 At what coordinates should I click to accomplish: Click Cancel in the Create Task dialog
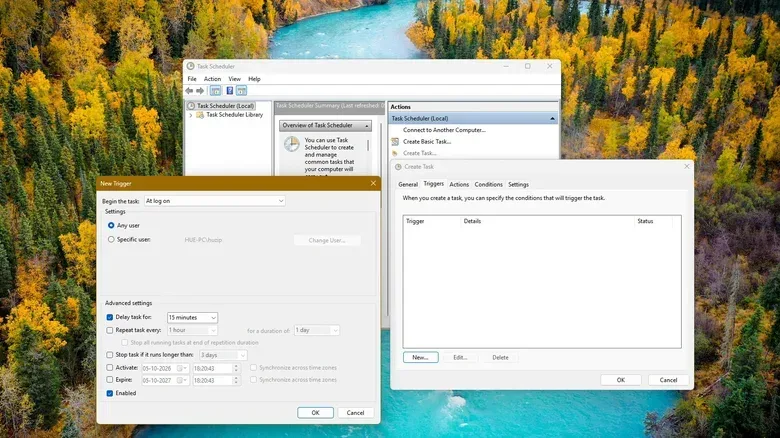tap(668, 380)
